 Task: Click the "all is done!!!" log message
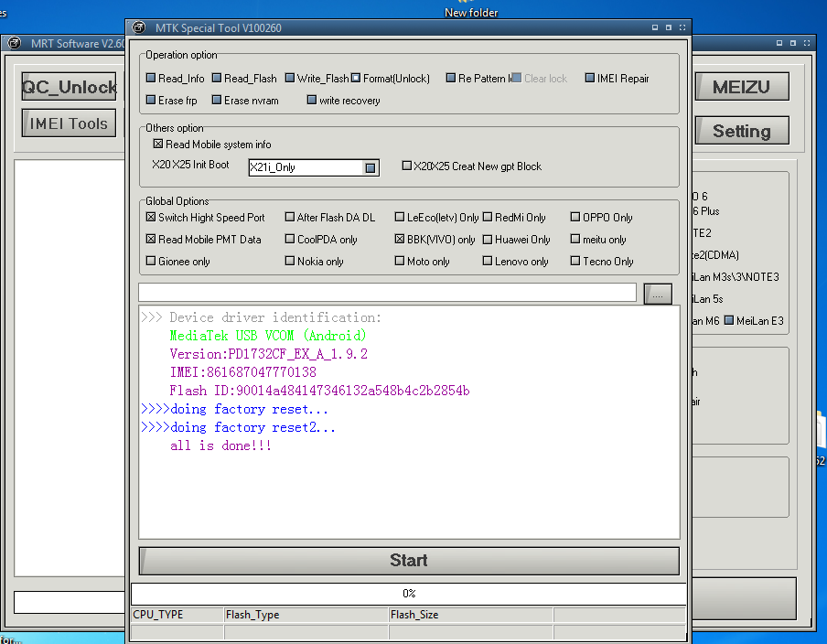[x=220, y=445]
